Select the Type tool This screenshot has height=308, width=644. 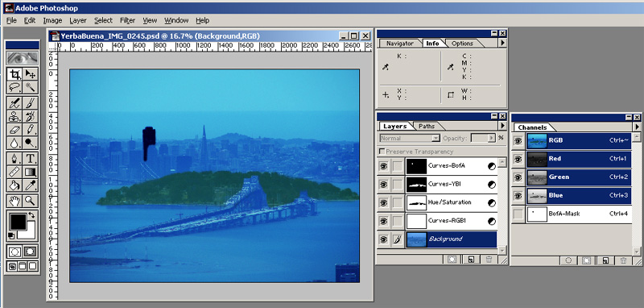pos(31,159)
